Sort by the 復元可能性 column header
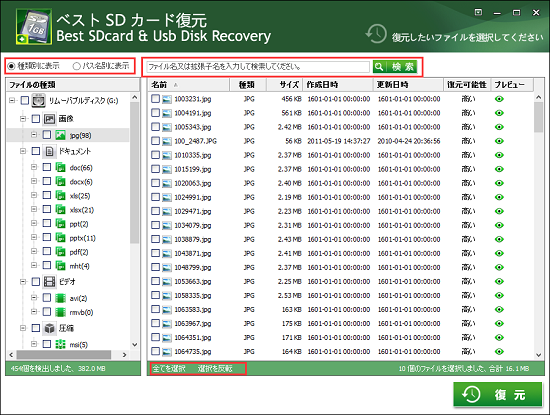Viewport: 550px width, 415px height. pos(467,85)
